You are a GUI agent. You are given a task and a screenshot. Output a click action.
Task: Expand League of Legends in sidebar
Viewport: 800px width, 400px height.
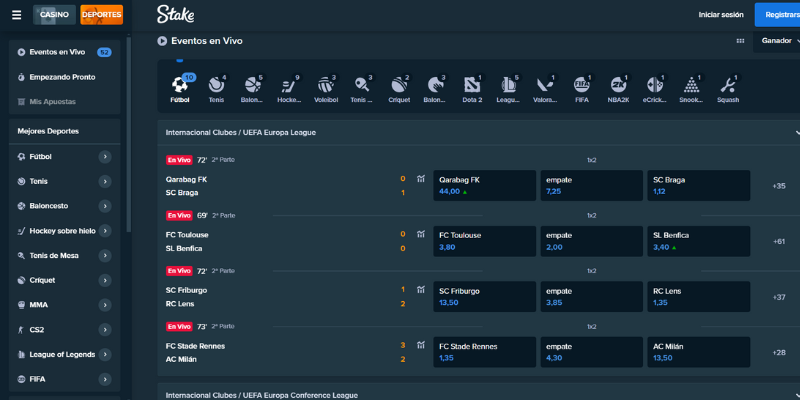105,355
